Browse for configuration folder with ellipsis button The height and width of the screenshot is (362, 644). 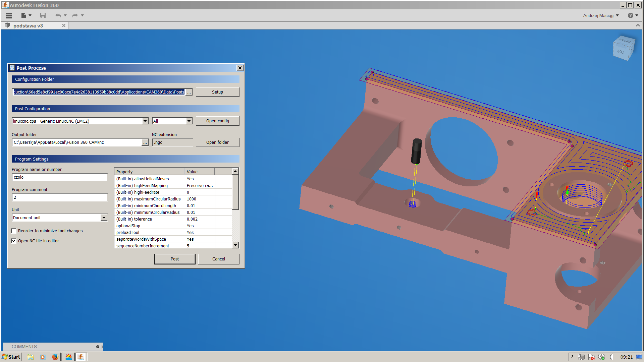pos(189,92)
